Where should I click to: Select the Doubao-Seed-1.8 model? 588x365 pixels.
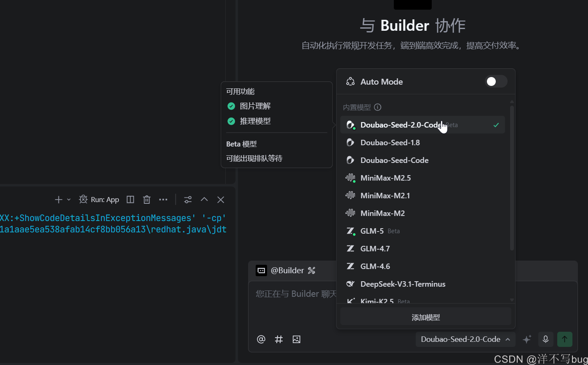click(x=422, y=143)
